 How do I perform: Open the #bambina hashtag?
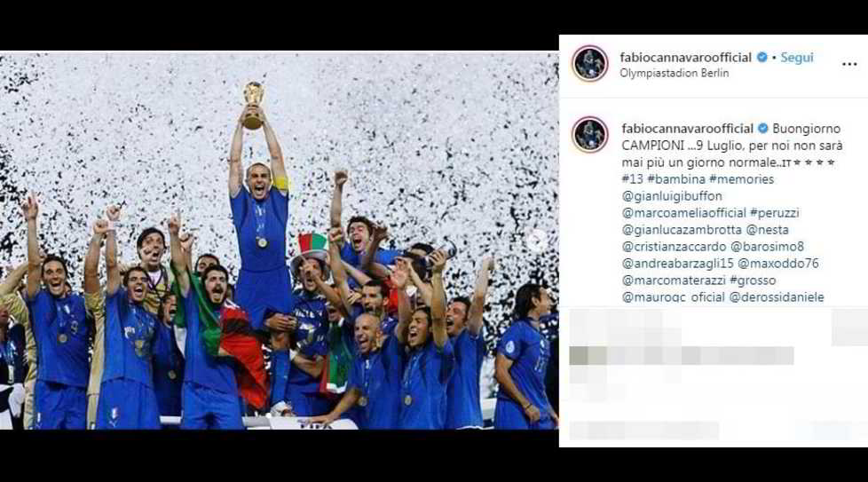[676, 179]
